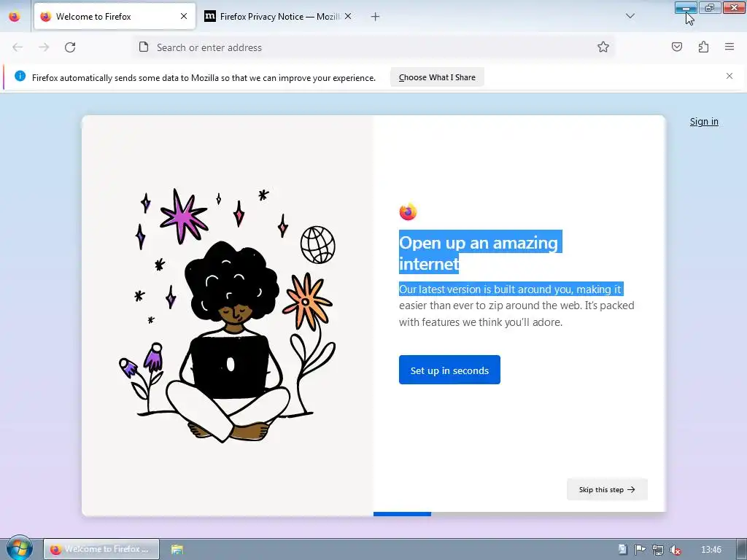Click the Set up in seconds button

[x=449, y=370]
